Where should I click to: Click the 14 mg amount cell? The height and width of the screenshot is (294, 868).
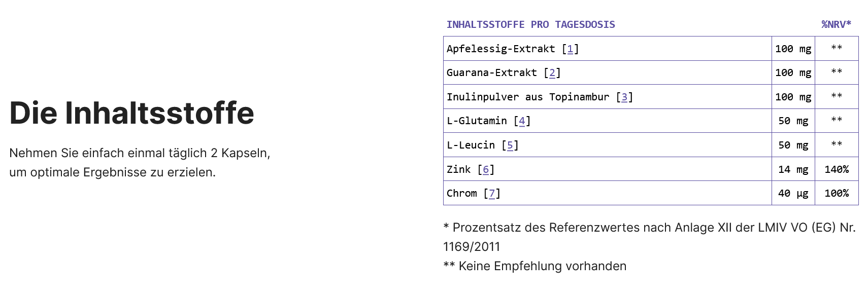[793, 169]
